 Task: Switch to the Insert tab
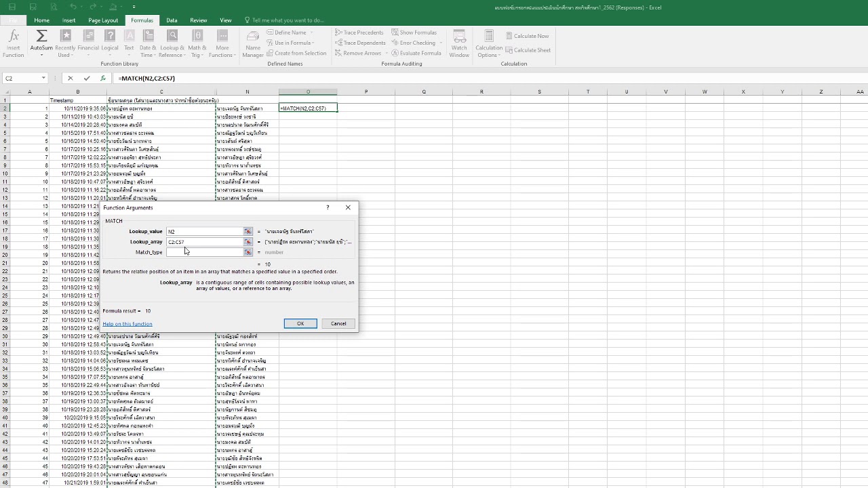point(69,20)
